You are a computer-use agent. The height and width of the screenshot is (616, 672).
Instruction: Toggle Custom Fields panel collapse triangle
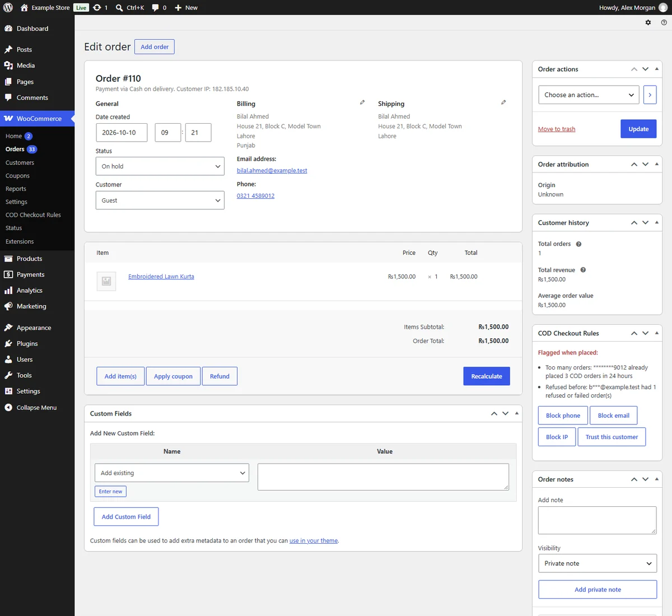click(517, 413)
